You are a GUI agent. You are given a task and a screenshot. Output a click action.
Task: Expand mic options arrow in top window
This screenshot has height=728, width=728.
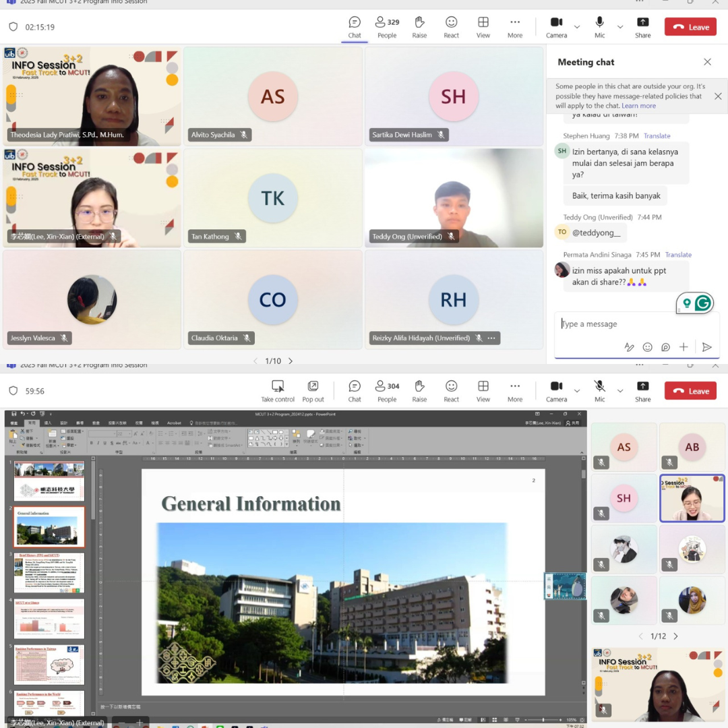click(620, 27)
